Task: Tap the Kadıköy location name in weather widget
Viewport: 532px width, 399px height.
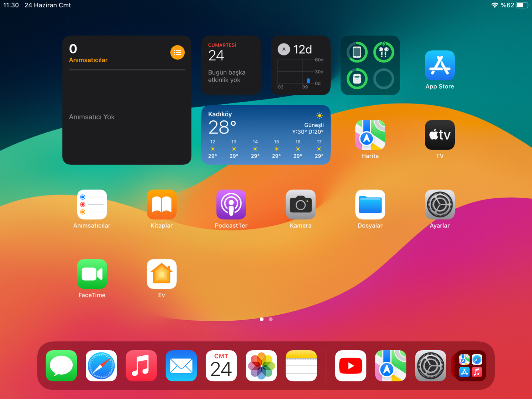Action: (x=220, y=114)
